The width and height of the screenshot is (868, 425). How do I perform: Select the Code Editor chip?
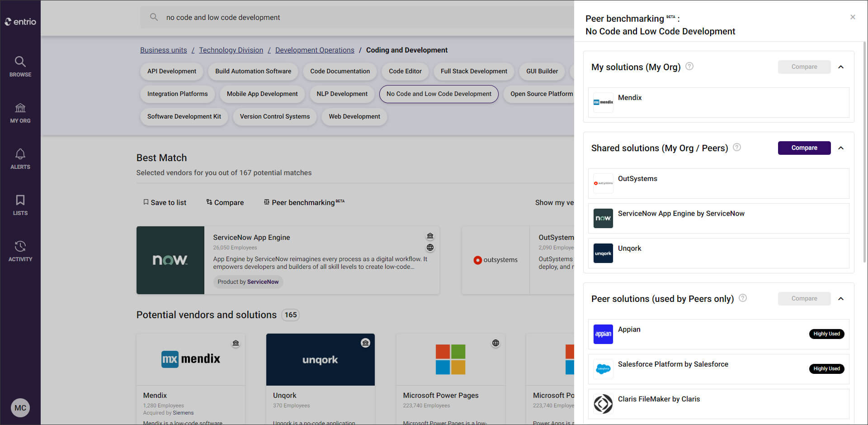coord(405,71)
